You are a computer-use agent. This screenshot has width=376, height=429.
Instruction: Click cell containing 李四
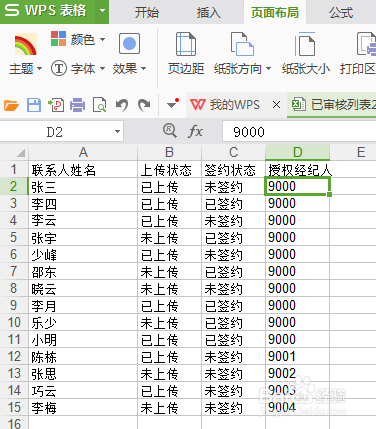83,203
